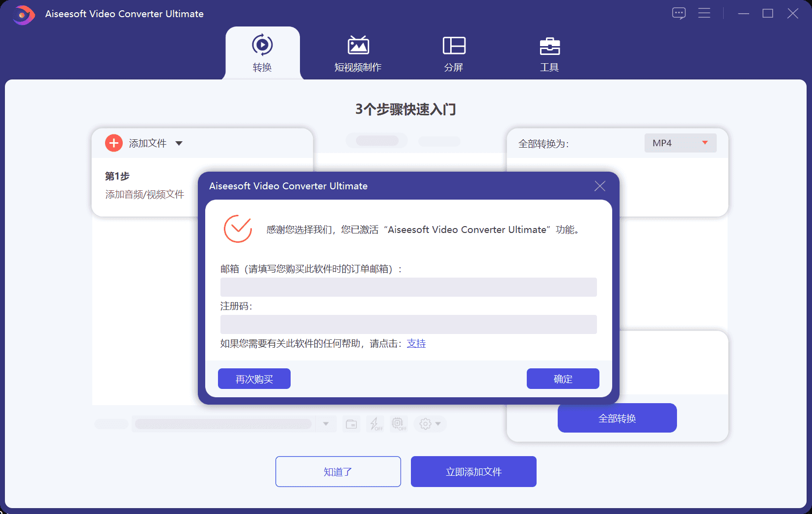Click the 全部转换为 label

tap(543, 144)
